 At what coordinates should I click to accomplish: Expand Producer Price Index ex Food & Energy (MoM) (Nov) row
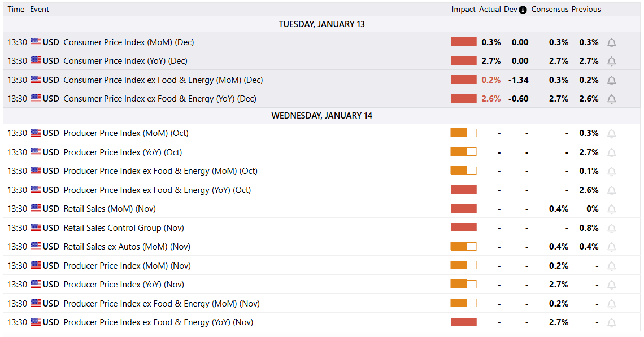click(x=161, y=304)
